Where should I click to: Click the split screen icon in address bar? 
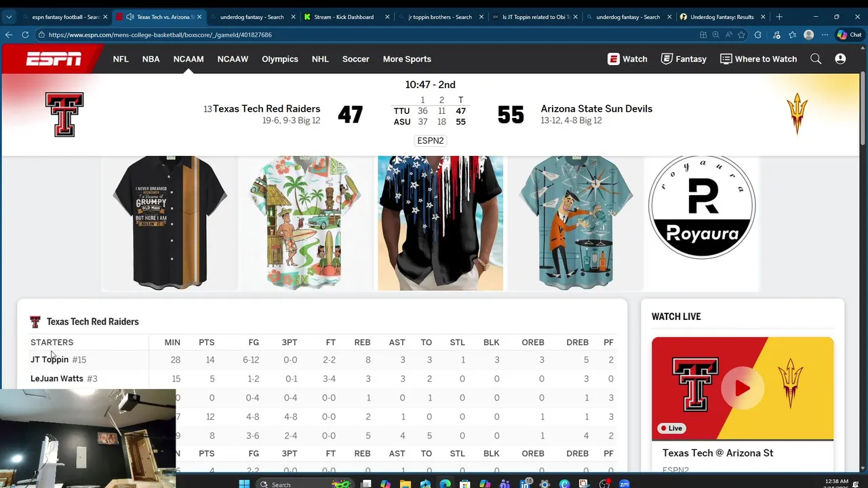703,35
